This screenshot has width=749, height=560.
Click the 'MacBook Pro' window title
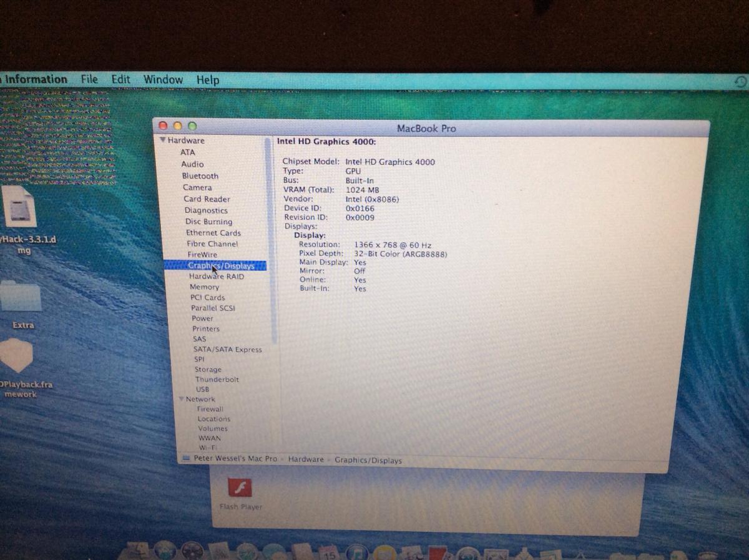pos(426,129)
